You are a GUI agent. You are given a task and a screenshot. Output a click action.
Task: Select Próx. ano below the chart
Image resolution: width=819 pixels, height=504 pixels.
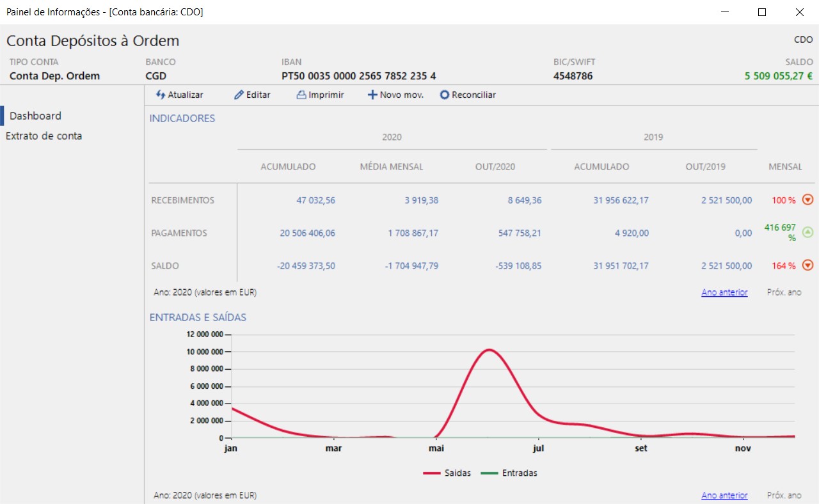click(784, 496)
